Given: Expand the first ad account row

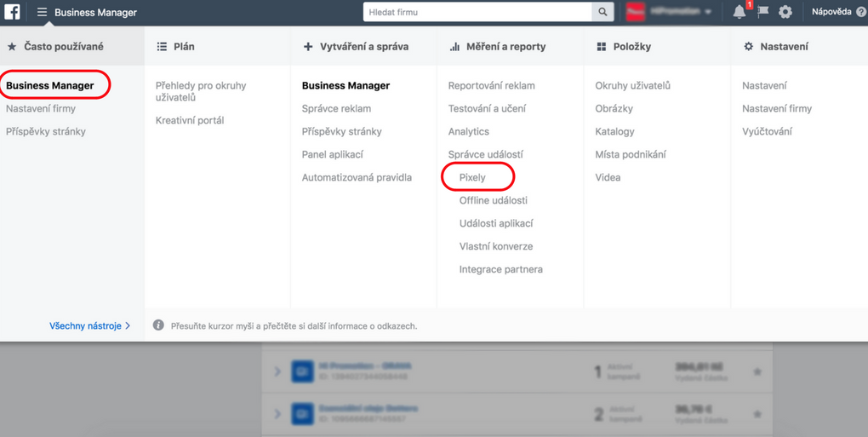Looking at the screenshot, I should point(277,371).
